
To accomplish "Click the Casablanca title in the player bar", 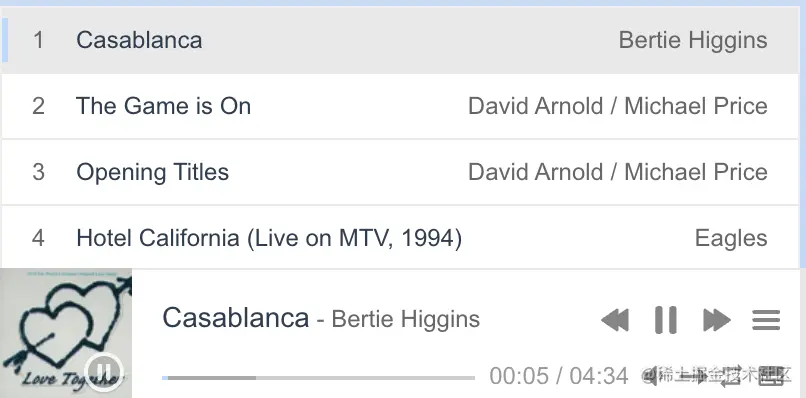I will [x=235, y=318].
